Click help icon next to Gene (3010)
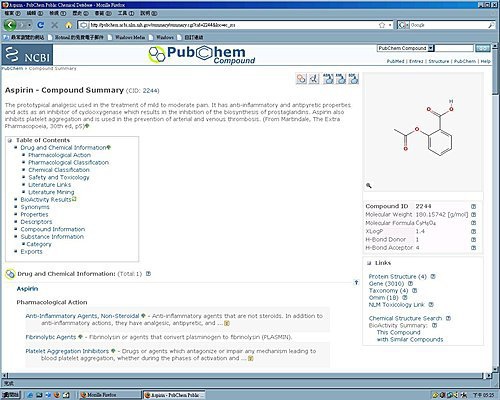Image resolution: width=500 pixels, height=400 pixels. pyautogui.click(x=410, y=283)
